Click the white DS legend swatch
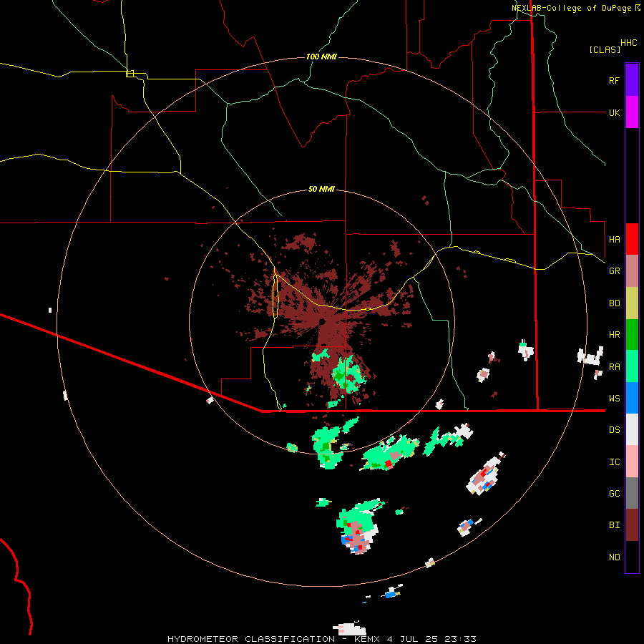Image resolution: width=644 pixels, height=644 pixels. [632, 429]
